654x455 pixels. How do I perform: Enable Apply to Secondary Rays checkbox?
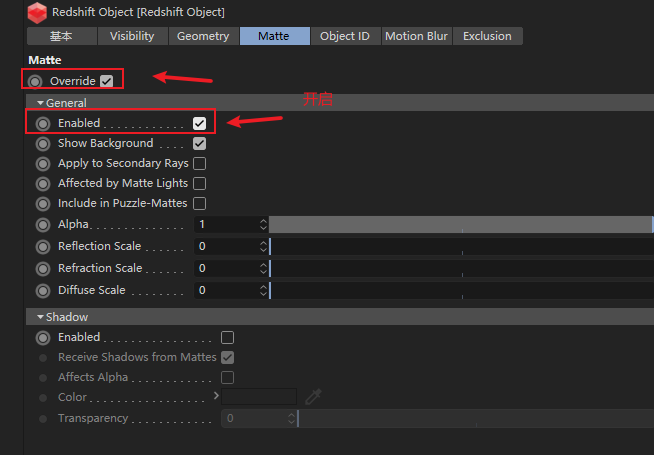point(199,163)
